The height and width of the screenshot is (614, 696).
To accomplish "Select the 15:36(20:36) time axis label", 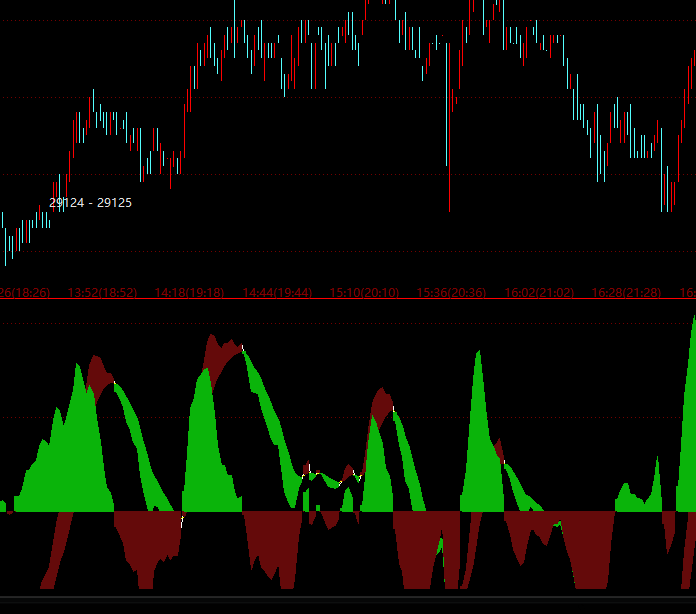I will pyautogui.click(x=451, y=293).
